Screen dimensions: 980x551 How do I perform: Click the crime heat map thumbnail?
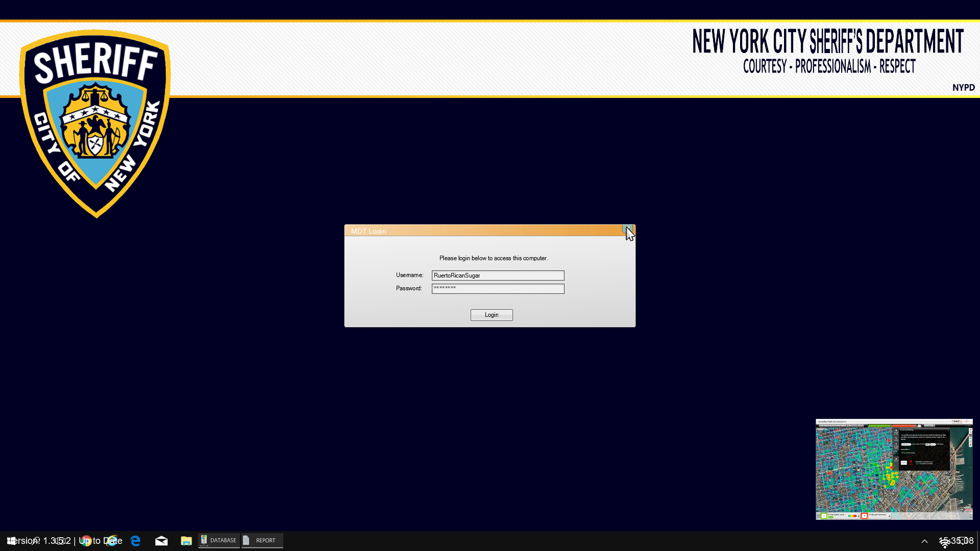[x=894, y=469]
